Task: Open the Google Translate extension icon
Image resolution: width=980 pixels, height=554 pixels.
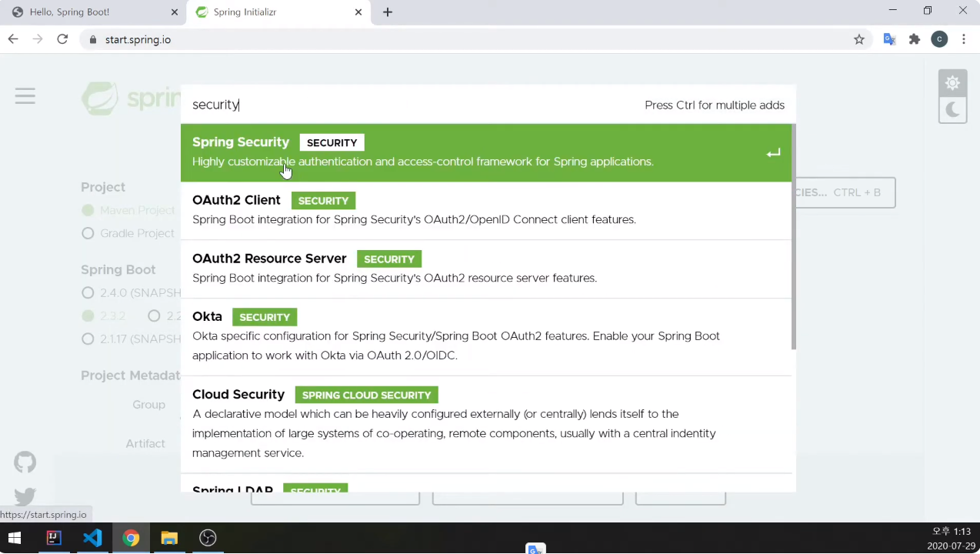Action: (x=889, y=39)
